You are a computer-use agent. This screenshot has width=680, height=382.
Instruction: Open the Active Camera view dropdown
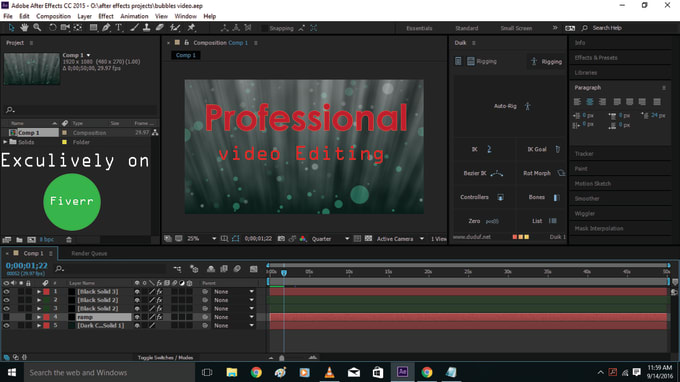point(400,239)
